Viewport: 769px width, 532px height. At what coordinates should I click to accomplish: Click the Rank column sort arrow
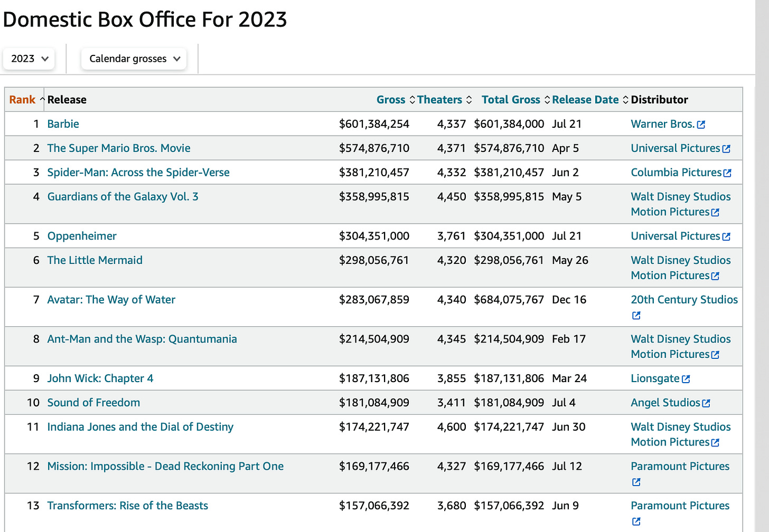[42, 100]
